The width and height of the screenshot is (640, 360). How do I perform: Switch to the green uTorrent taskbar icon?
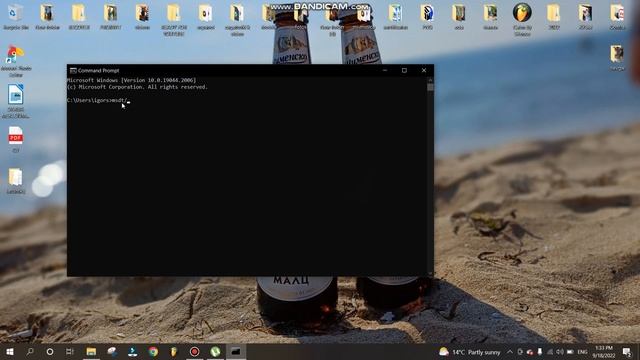(216, 351)
